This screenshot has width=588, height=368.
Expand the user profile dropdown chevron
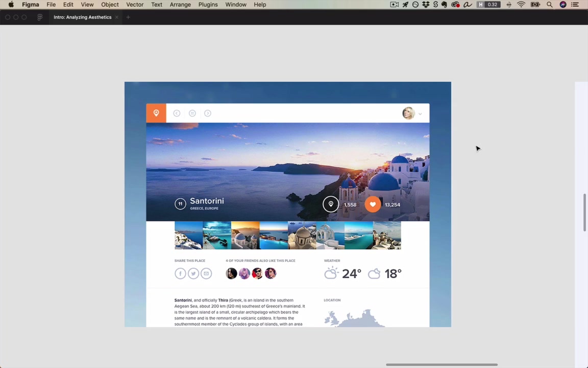(x=421, y=114)
